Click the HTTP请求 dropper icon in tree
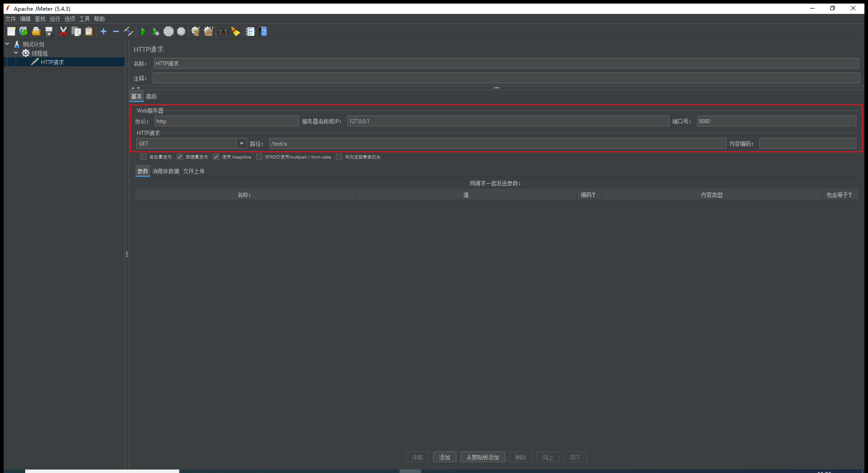Screen dimensions: 868x473 [x=35, y=62]
